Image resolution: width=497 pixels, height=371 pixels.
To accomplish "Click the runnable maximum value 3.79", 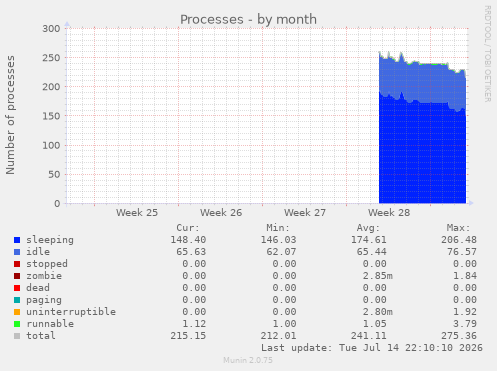I will point(465,324).
